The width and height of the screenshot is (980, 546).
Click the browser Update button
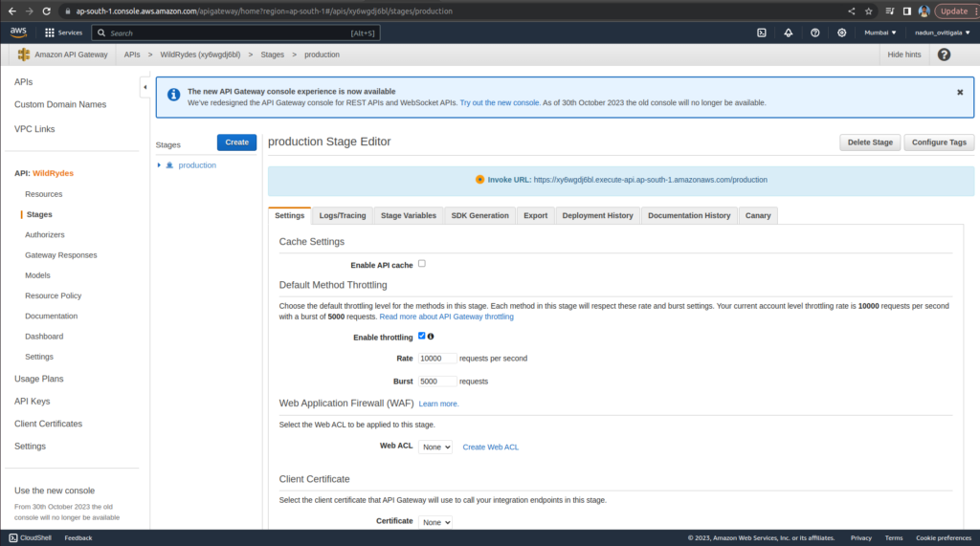[x=955, y=11]
